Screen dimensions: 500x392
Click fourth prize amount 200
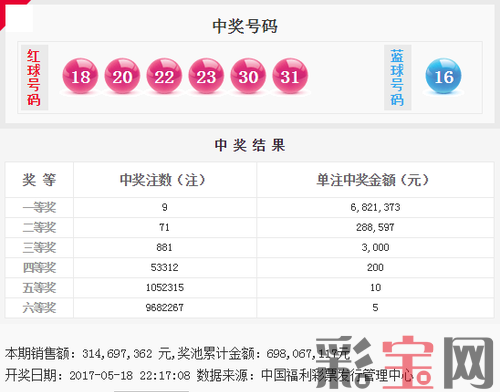(x=375, y=267)
